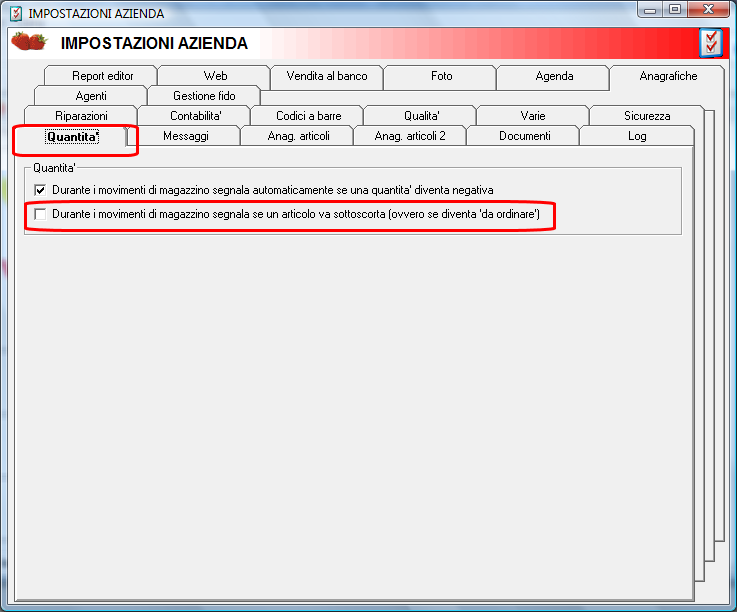Open the Log tab
Screen dimensions: 737x612
tap(637, 136)
